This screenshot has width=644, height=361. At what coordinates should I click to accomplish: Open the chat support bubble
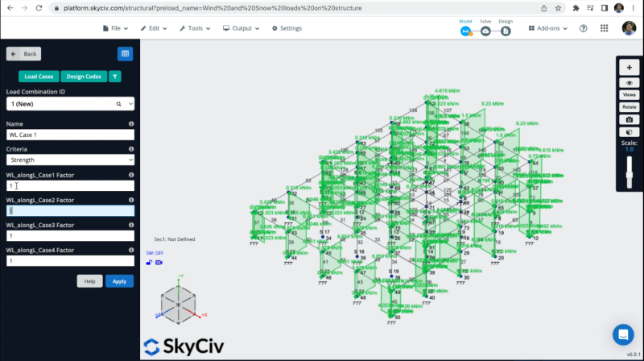click(x=623, y=334)
